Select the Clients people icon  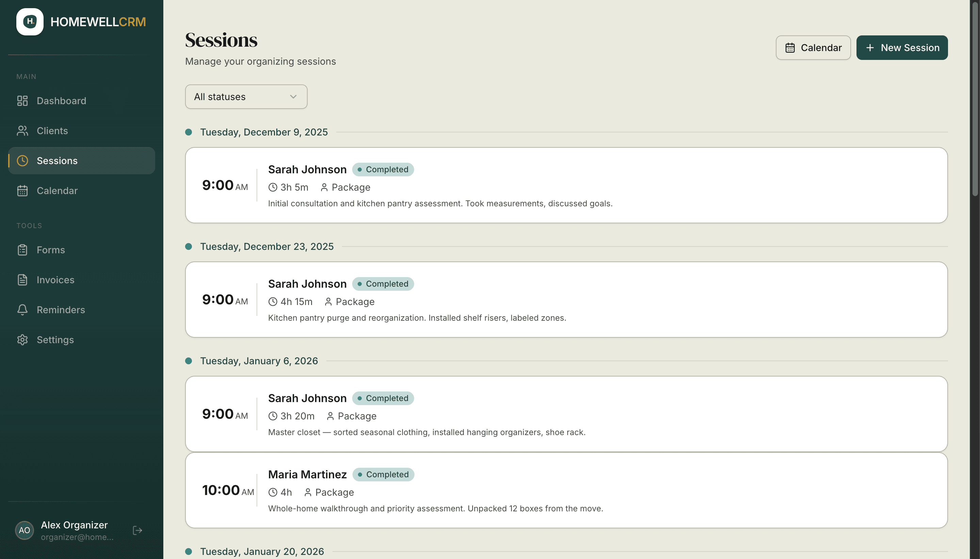(x=22, y=130)
